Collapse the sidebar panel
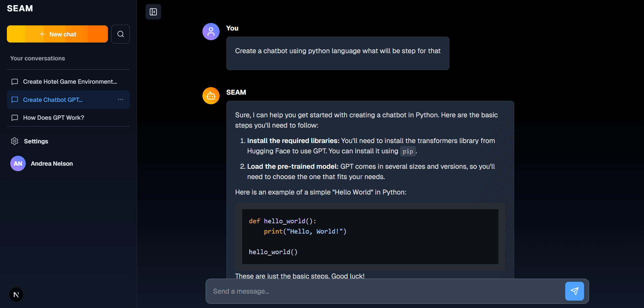The height and width of the screenshot is (308, 644). click(x=153, y=12)
